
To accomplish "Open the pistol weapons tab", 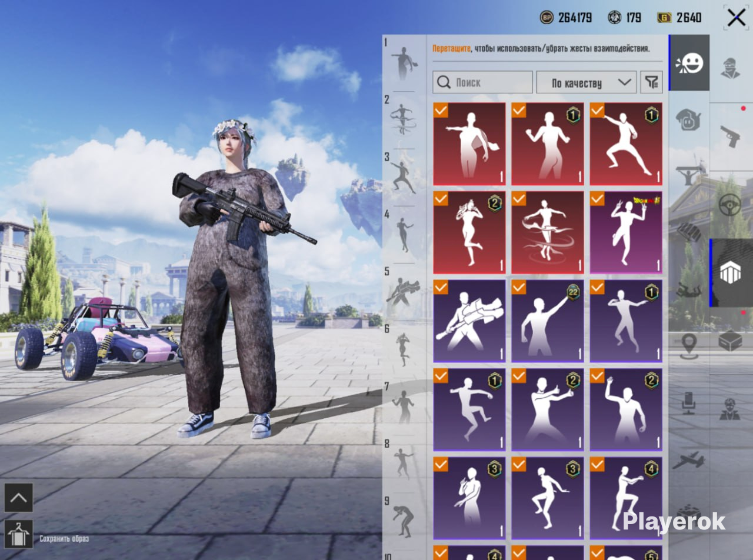I will 731,136.
